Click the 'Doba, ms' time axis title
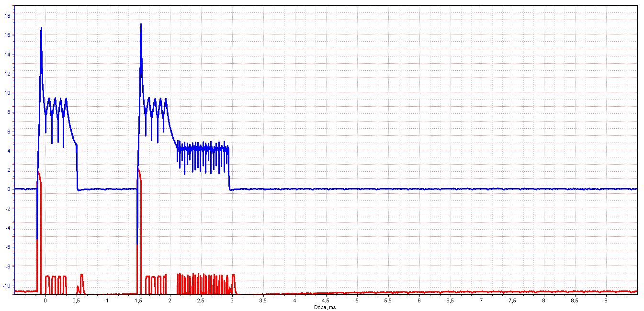The width and height of the screenshot is (644, 311). tap(325, 307)
